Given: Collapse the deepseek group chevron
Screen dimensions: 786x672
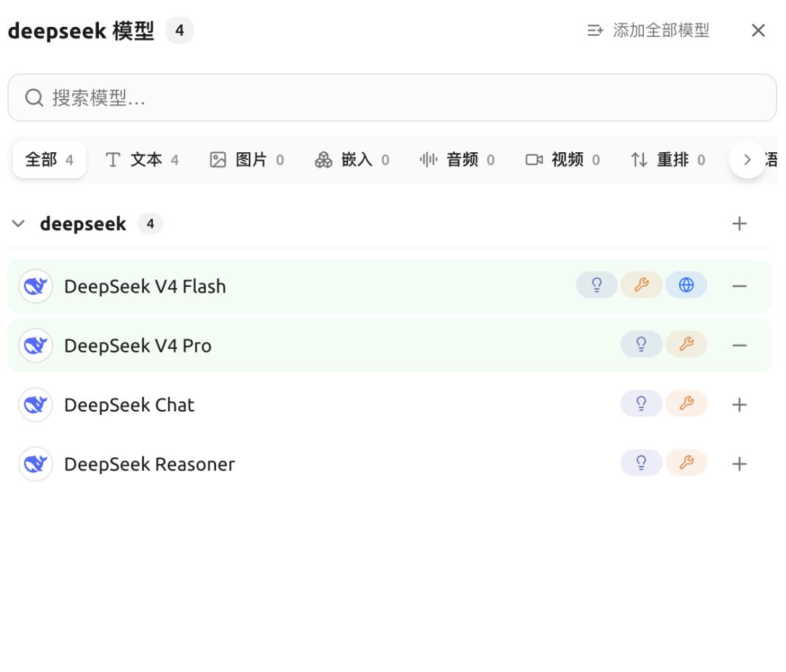Looking at the screenshot, I should (18, 224).
